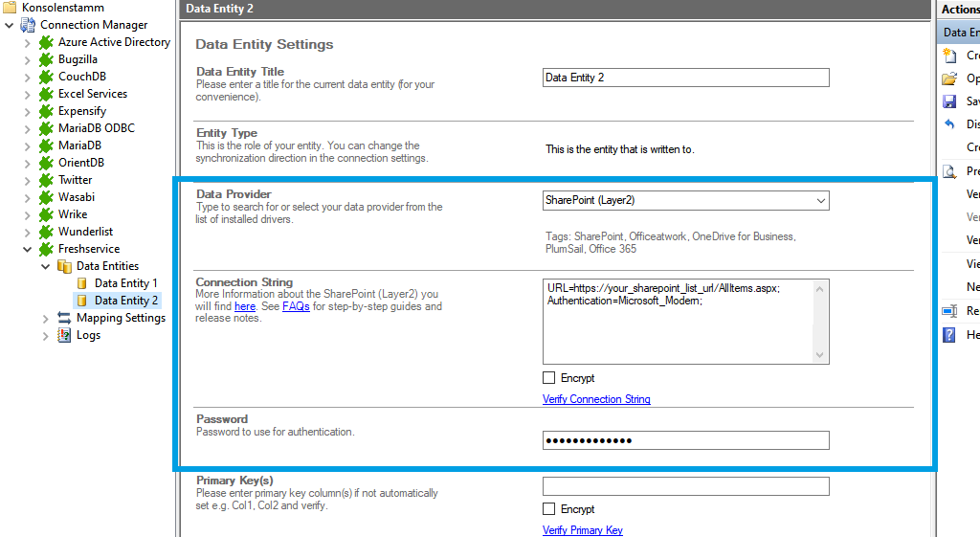Open the 'here' link for SharePoint info

[244, 306]
